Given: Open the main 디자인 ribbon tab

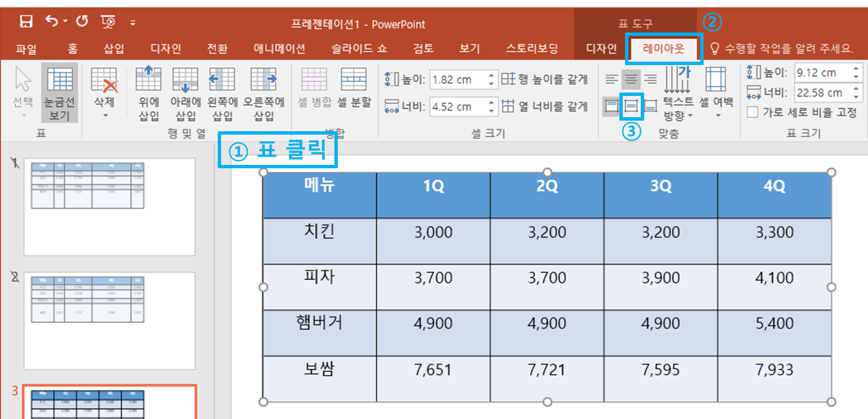Looking at the screenshot, I should [x=166, y=49].
